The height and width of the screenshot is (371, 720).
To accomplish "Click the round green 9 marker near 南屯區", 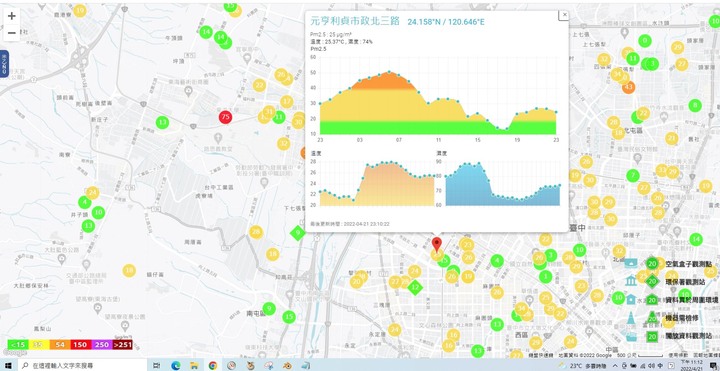I will [269, 309].
